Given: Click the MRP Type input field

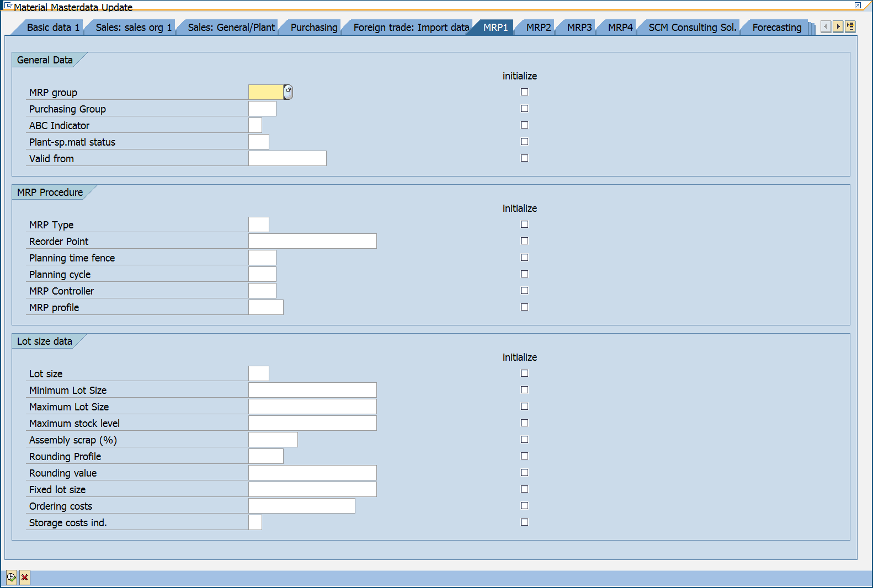Looking at the screenshot, I should 259,224.
